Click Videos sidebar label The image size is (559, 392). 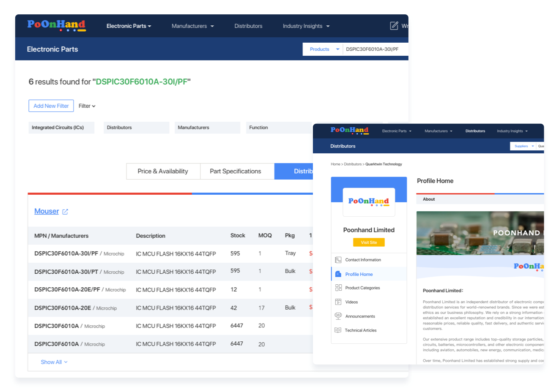click(x=351, y=302)
